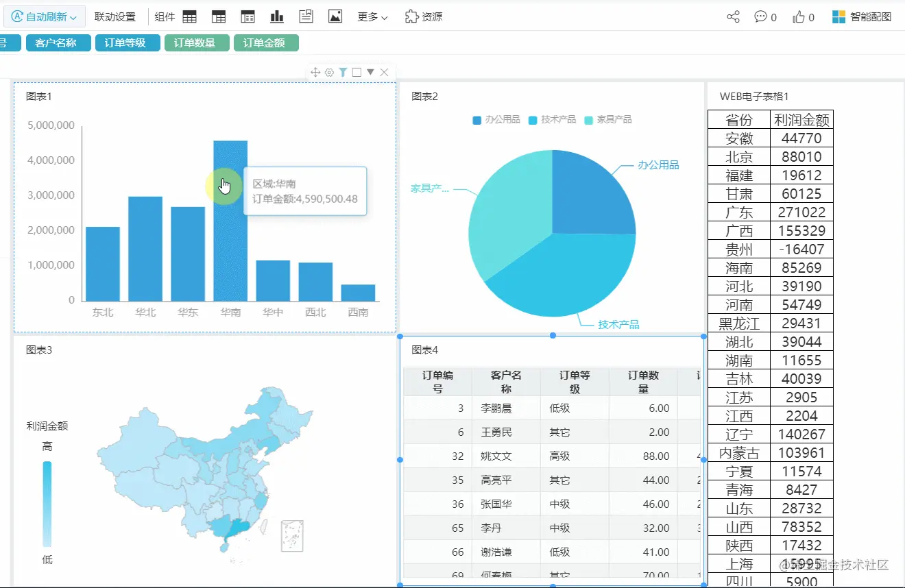Click the 内蒙古 province cell

tap(739, 453)
